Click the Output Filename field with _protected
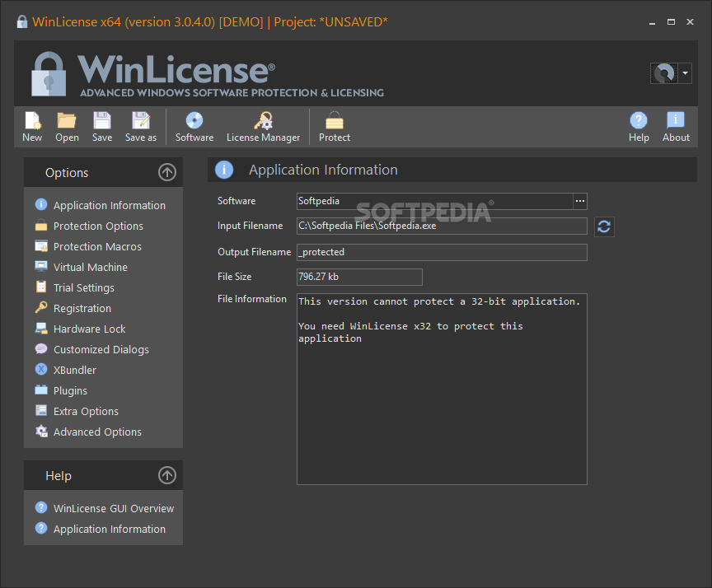The width and height of the screenshot is (712, 588). pos(442,252)
